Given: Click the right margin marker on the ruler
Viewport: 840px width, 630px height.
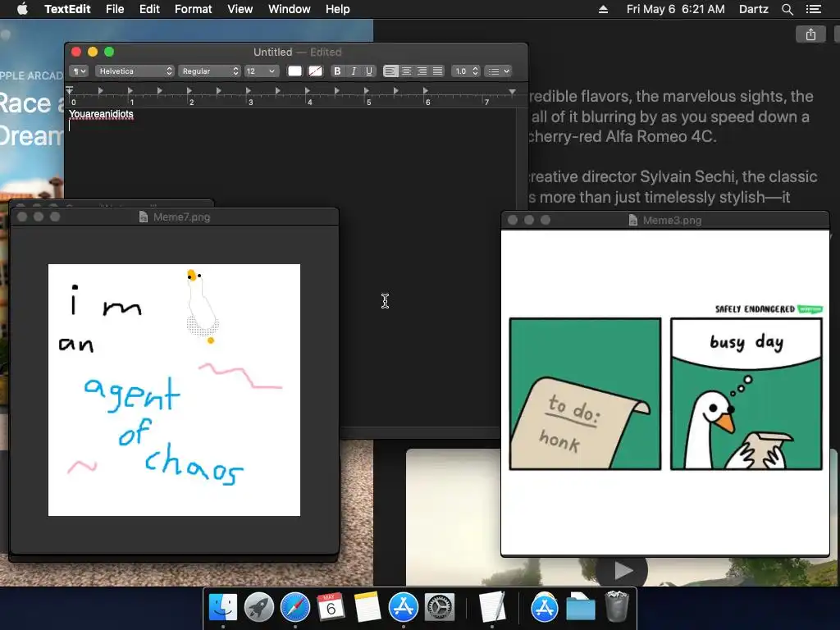Looking at the screenshot, I should pyautogui.click(x=512, y=92).
